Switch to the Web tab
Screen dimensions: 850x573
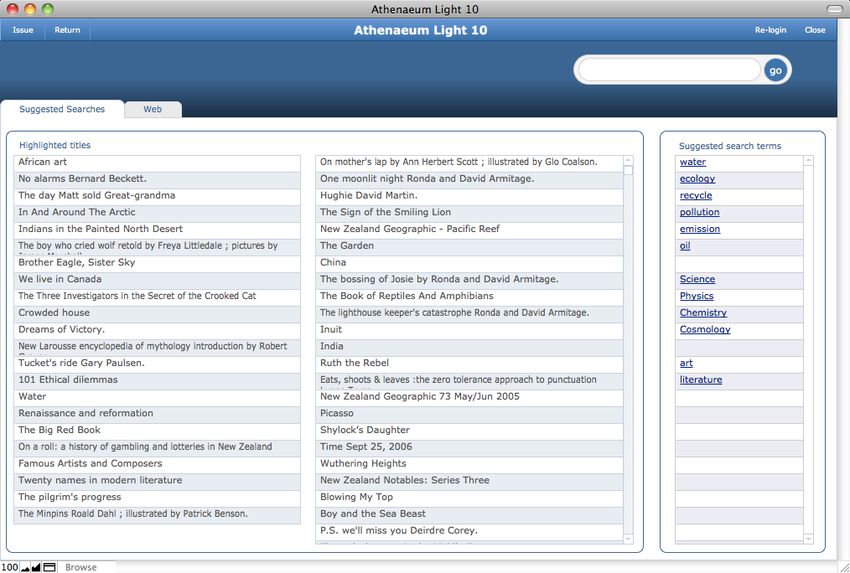pyautogui.click(x=153, y=109)
